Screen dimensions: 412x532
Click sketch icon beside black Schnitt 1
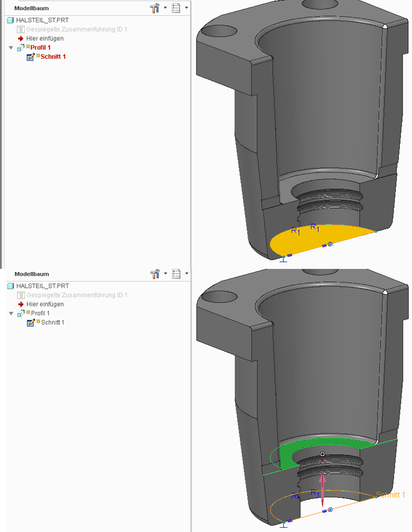[x=31, y=323]
